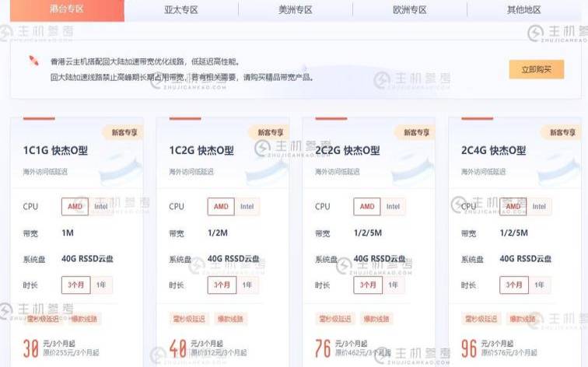Click the 1C1G 快杰O型 plan title
The height and width of the screenshot is (367, 588).
[55, 151]
